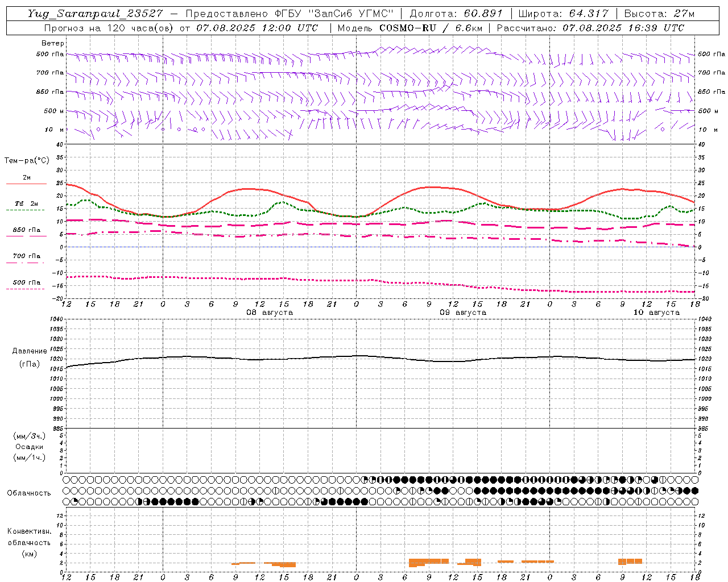Click the "Конвективн." convective cloud label
This screenshot has height=582, width=728.
[29, 531]
